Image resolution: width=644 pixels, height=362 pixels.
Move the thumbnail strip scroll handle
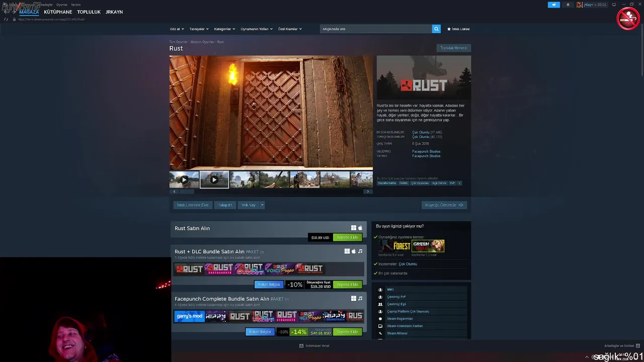tap(187, 192)
